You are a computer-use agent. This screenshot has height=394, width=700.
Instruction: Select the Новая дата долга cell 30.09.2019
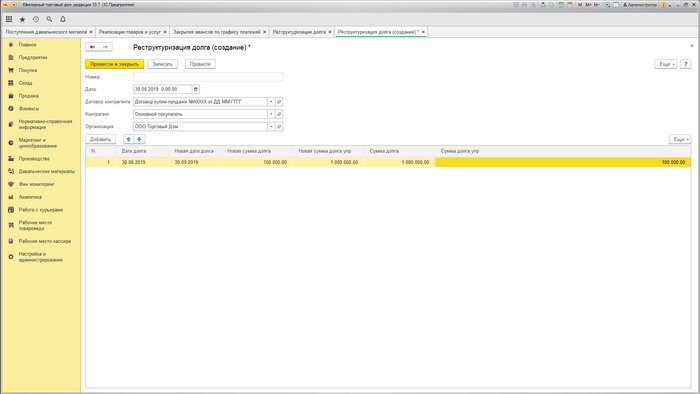(195, 162)
